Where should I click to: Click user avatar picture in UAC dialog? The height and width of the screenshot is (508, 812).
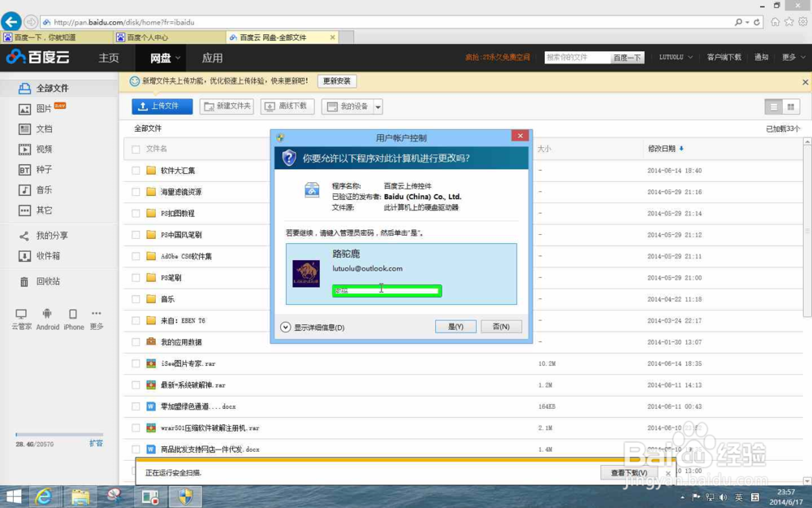[x=306, y=274]
